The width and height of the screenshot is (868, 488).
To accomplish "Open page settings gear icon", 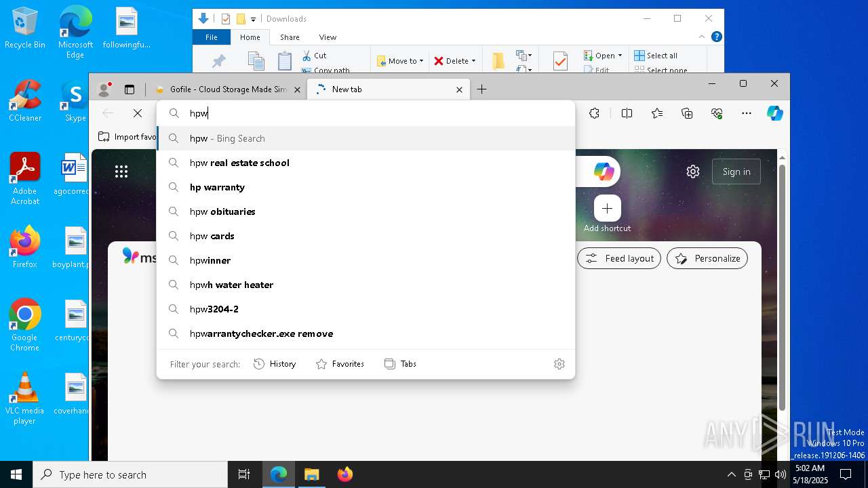I will click(x=693, y=171).
